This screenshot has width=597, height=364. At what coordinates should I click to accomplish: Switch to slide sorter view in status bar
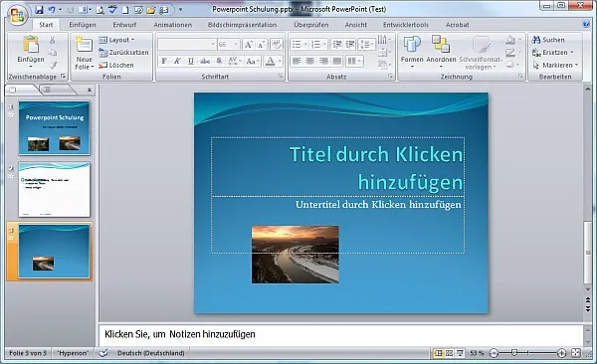(x=450, y=353)
